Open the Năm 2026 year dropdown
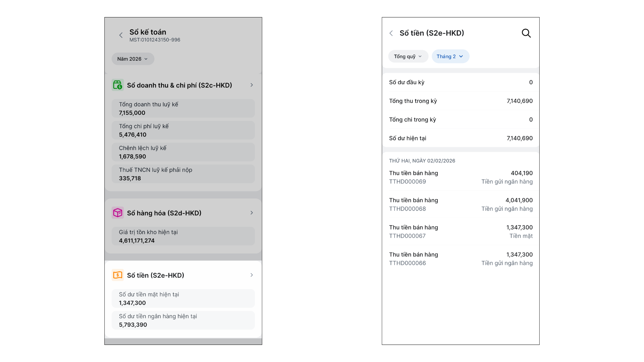 [132, 59]
